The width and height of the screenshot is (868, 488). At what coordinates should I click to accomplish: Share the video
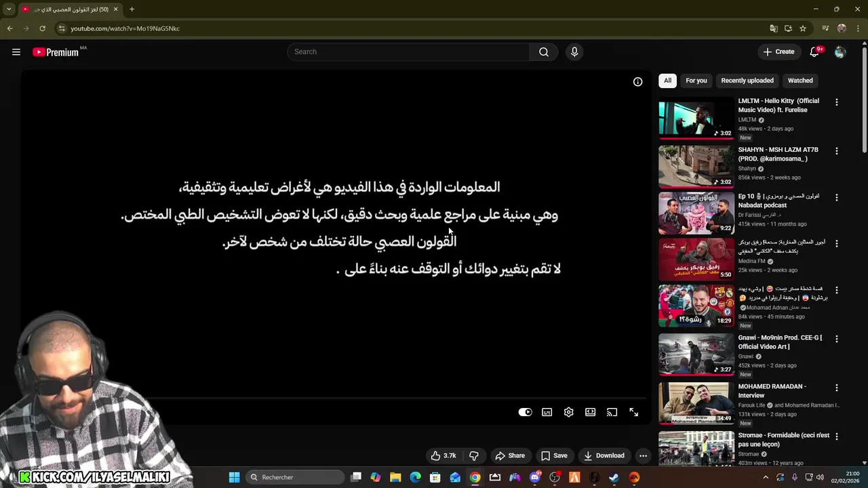510,455
